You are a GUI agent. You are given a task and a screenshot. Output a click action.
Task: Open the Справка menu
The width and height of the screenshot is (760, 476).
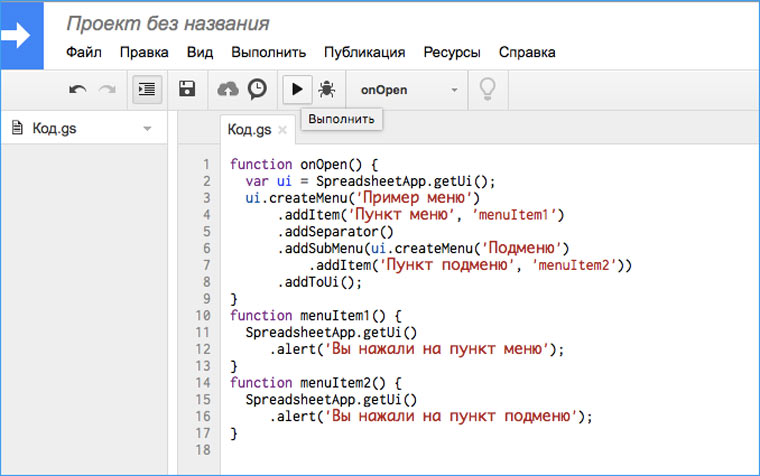click(527, 52)
